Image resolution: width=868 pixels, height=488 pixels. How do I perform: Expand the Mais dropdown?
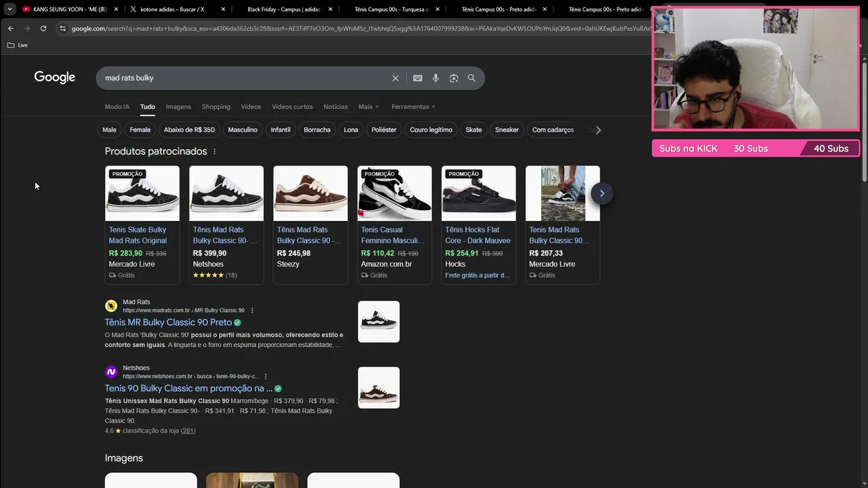point(368,106)
